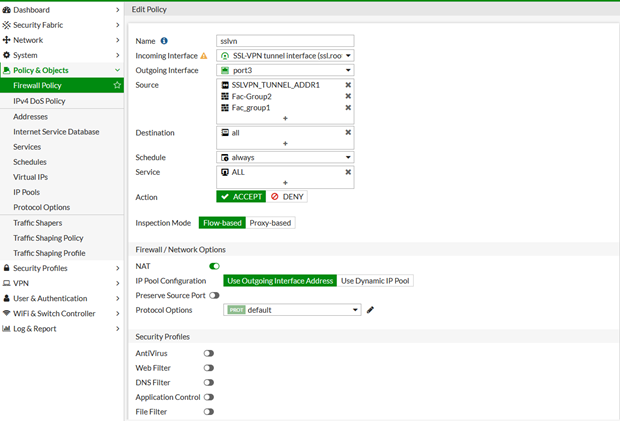The height and width of the screenshot is (421, 620).
Task: Click the plus to add a Source
Action: [285, 119]
